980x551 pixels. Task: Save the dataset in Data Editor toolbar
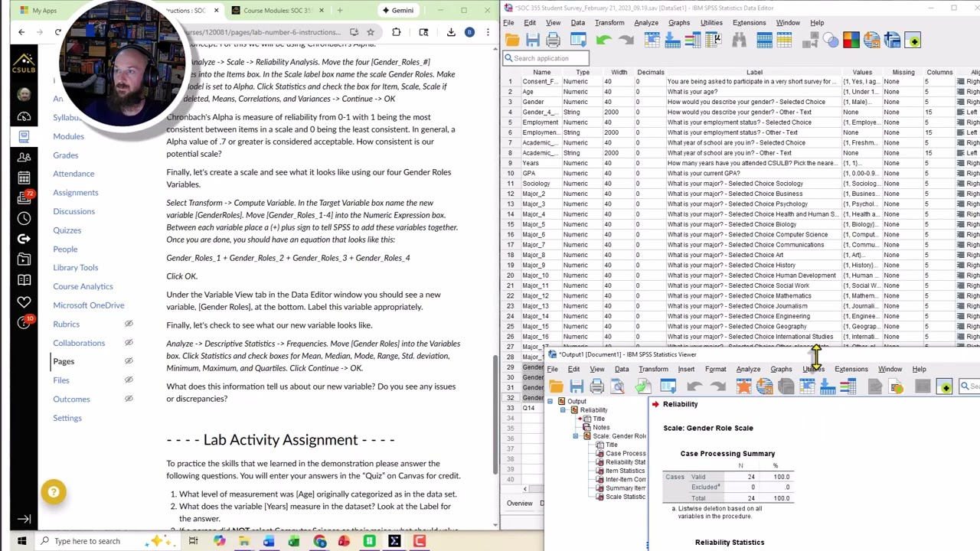533,41
